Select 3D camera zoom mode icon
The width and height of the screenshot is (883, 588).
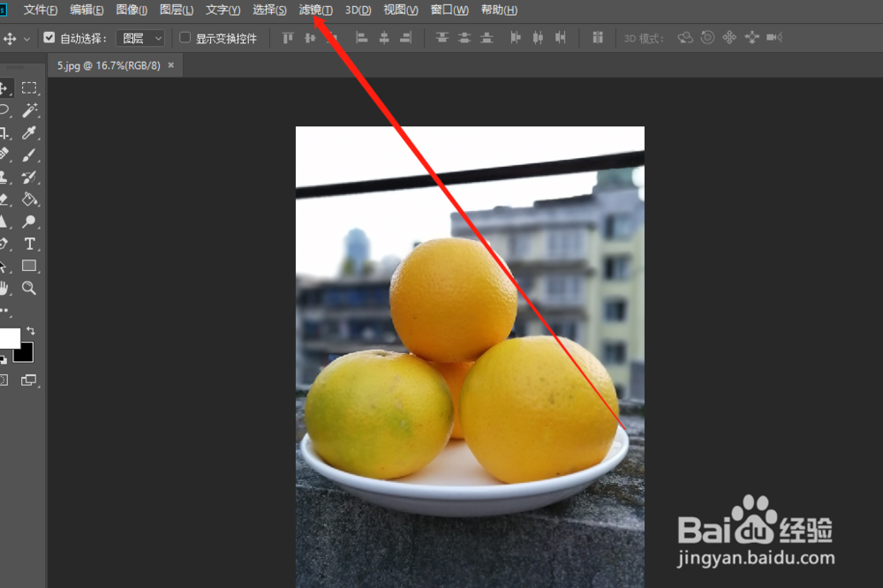[x=774, y=38]
